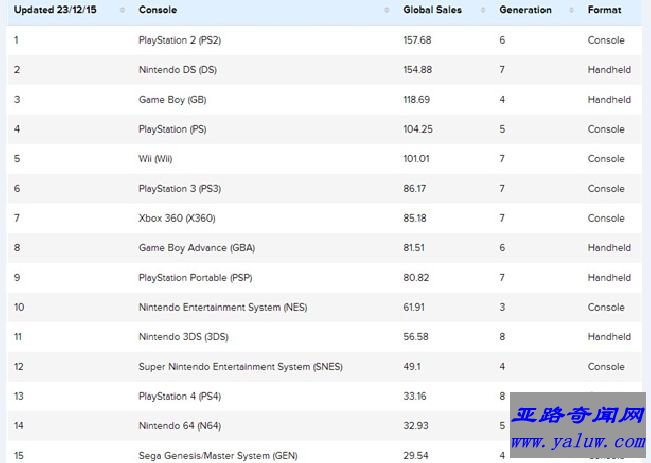This screenshot has width=651, height=463.
Task: Click sales value 61.91
Action: point(414,307)
